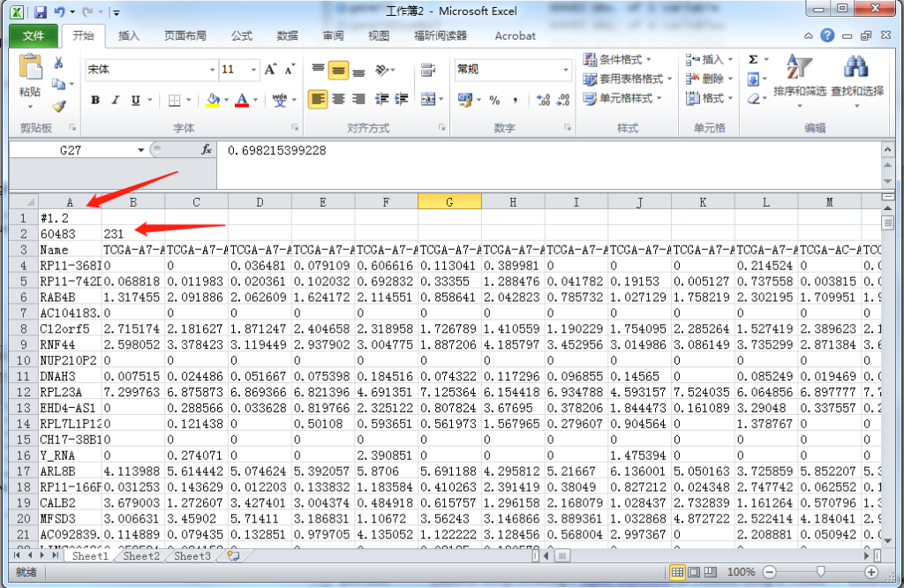Select the Format Painter brush
This screenshot has width=904, height=588.
(59, 106)
